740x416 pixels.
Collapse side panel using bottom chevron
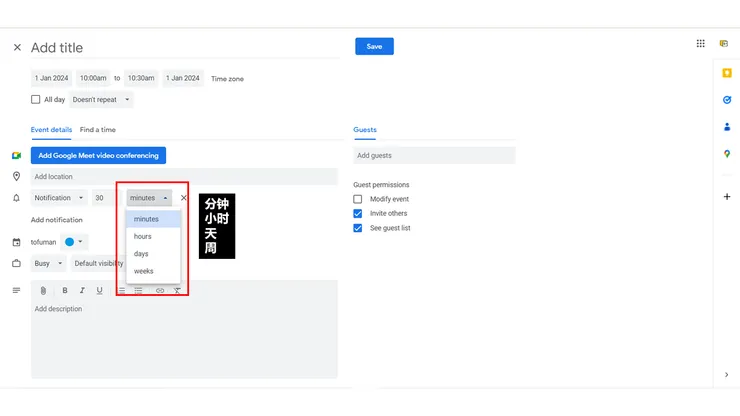click(726, 374)
